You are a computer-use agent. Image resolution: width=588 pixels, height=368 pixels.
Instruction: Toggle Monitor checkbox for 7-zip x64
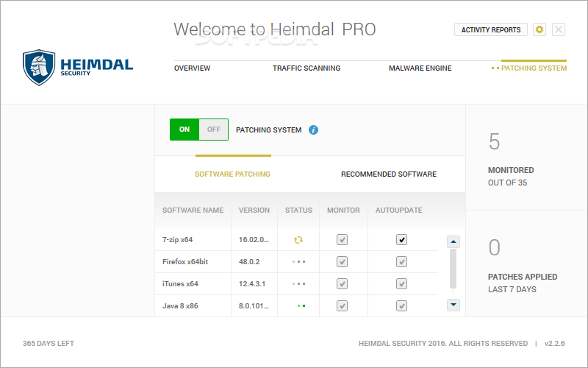tap(342, 240)
